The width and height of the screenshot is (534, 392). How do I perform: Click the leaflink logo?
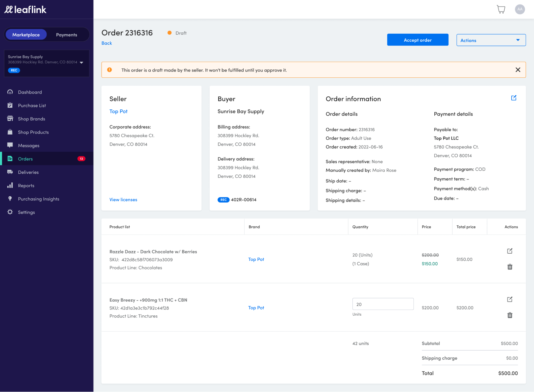(x=25, y=10)
